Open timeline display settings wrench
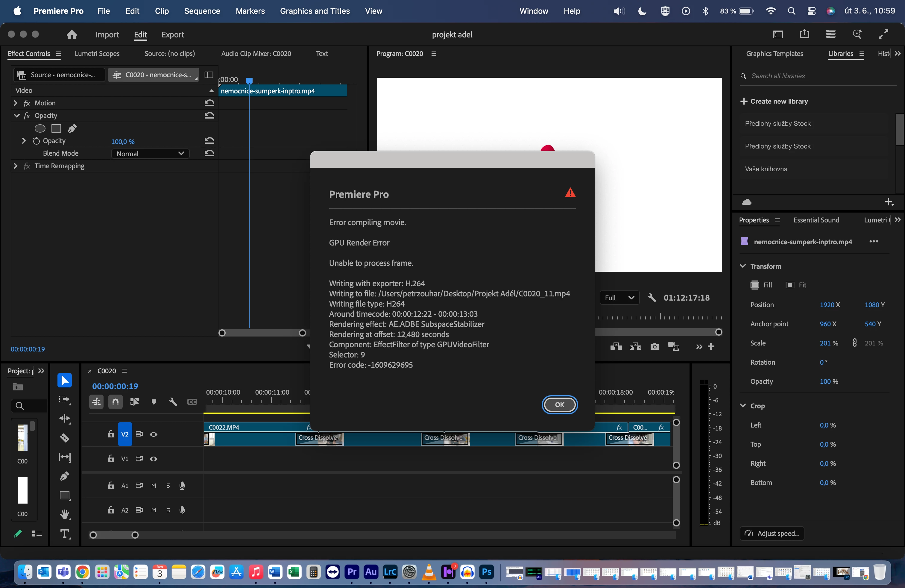The image size is (905, 588). pyautogui.click(x=173, y=402)
